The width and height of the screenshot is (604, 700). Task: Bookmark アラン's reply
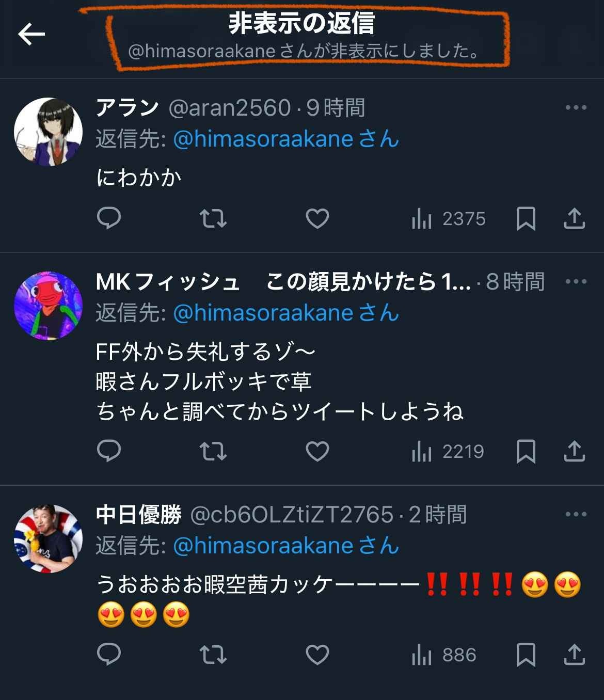point(526,218)
